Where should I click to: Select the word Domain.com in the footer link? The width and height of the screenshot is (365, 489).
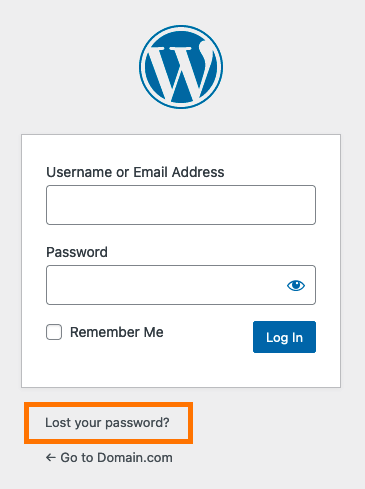pyautogui.click(x=135, y=457)
